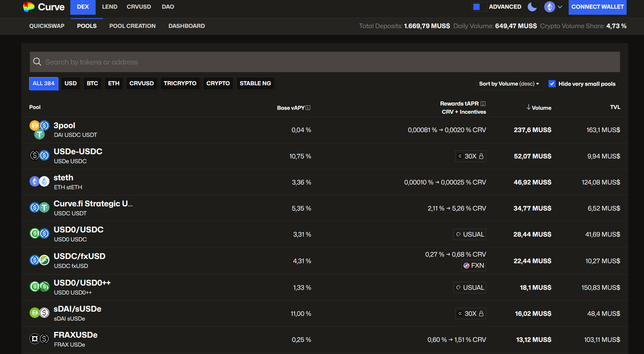Filter pools by STABLE NG
This screenshot has width=644, height=354.
pos(255,83)
